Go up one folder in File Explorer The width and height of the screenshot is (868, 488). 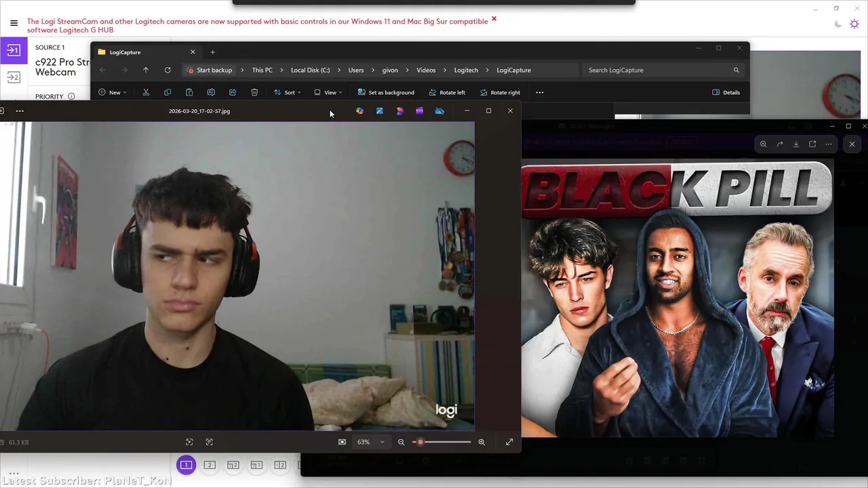pos(146,70)
